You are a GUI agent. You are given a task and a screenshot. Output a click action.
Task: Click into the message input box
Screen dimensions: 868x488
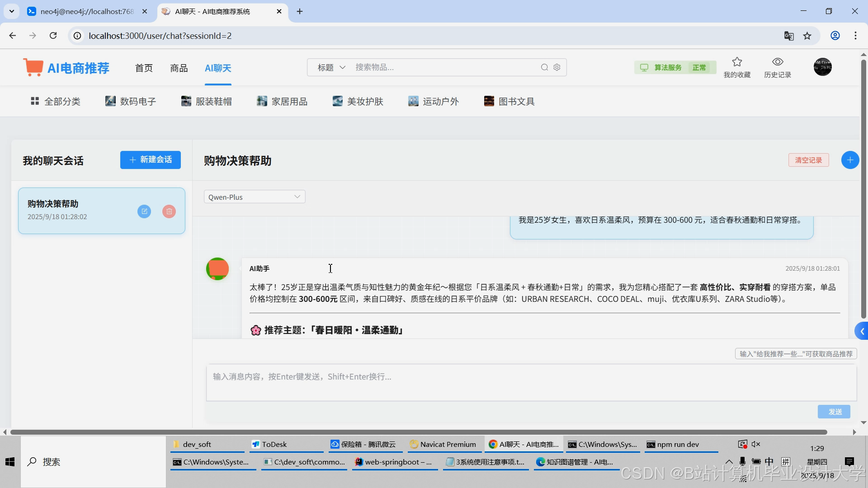tap(531, 382)
